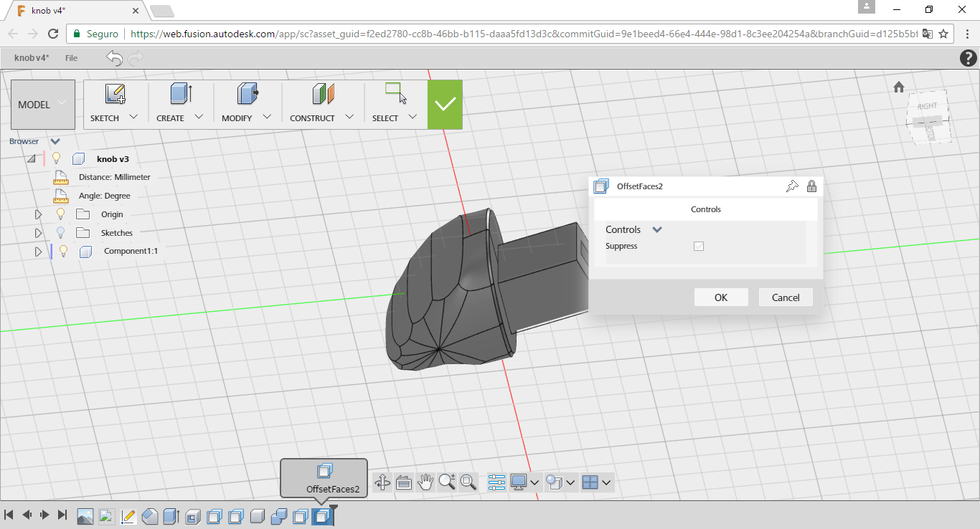Select the loft solid timeline feature
The width and height of the screenshot is (980, 529).
(x=149, y=516)
